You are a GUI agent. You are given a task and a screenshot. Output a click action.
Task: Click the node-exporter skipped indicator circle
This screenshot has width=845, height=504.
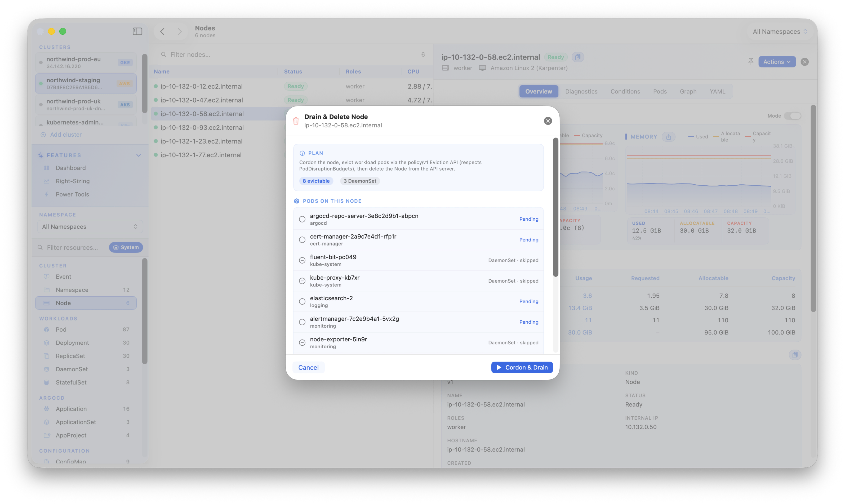pyautogui.click(x=302, y=343)
